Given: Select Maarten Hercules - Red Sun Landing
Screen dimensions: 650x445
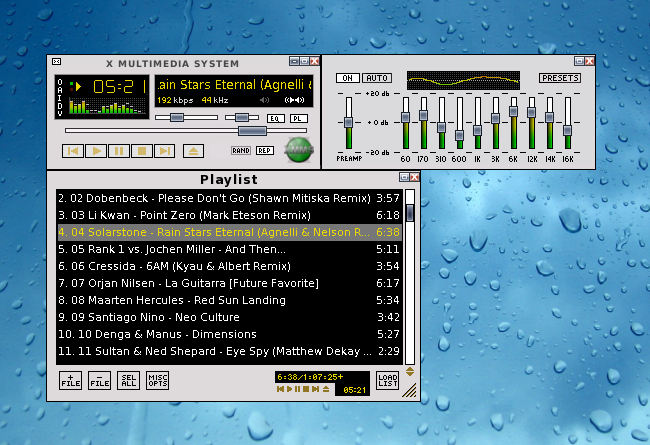Looking at the screenshot, I should pyautogui.click(x=229, y=300).
